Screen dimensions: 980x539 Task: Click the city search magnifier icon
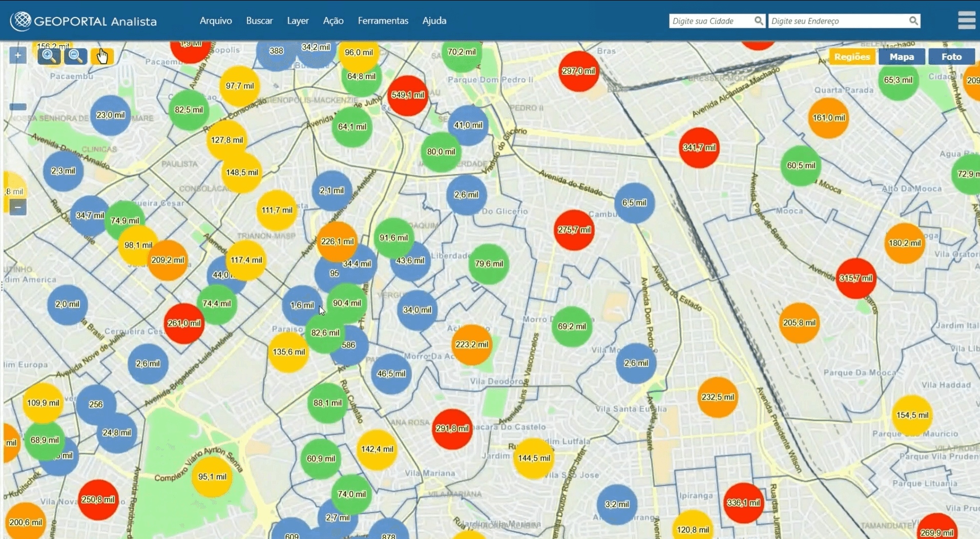point(758,21)
